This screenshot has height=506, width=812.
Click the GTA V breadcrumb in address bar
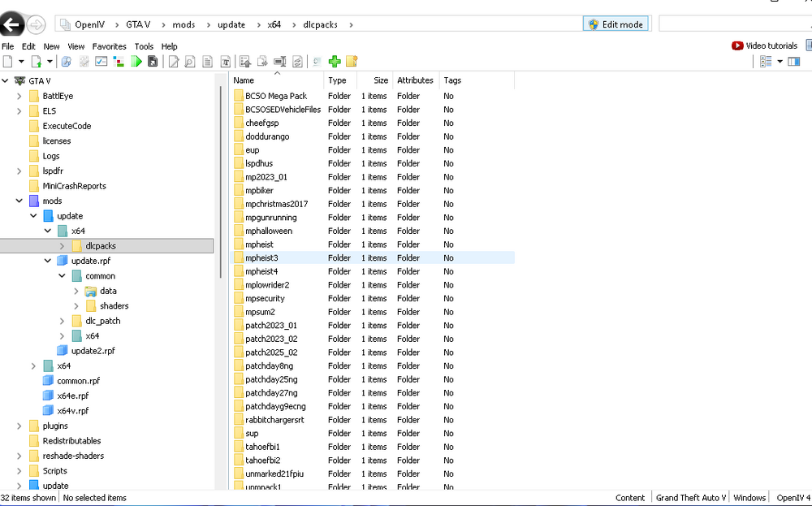pos(138,24)
